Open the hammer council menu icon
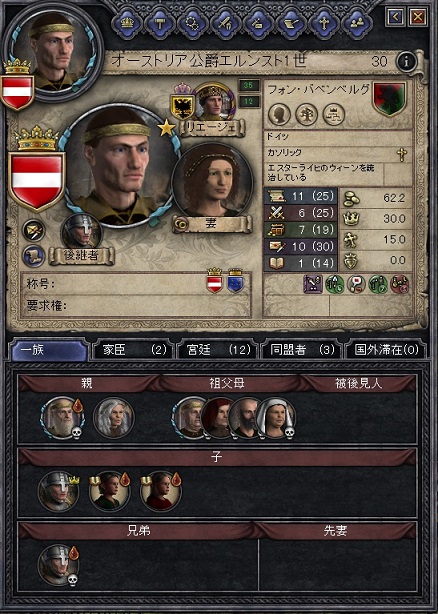Image resolution: width=438 pixels, height=614 pixels. point(160,24)
